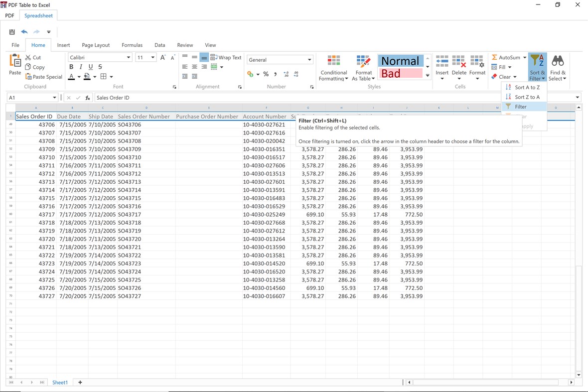Open the Calibri font name dropdown
588x392 pixels.
pos(129,57)
